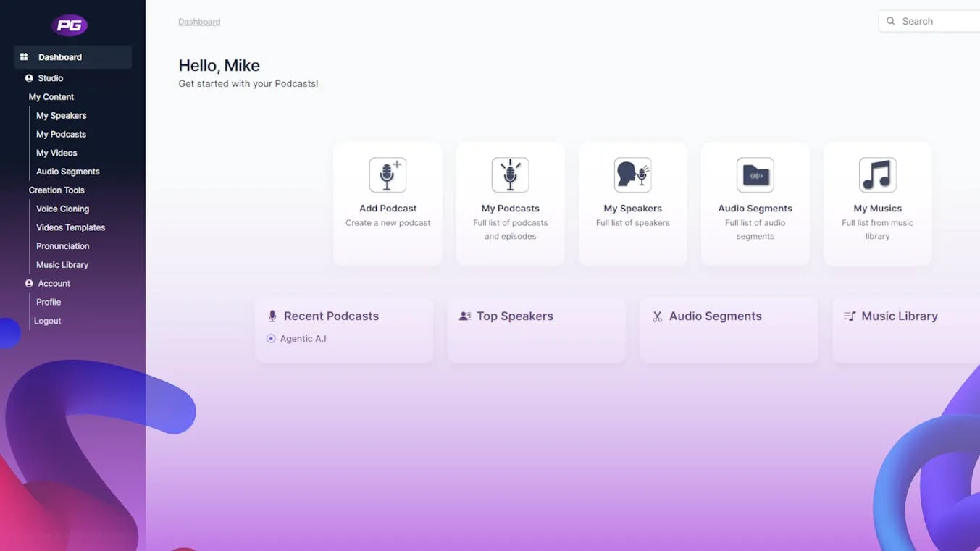Click the speakers icon next to Top Speakers
Image resolution: width=980 pixels, height=551 pixels.
click(464, 316)
